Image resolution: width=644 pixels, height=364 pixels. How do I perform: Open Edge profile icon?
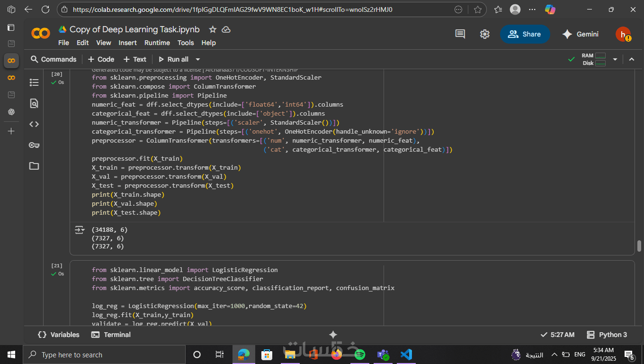pos(515,9)
